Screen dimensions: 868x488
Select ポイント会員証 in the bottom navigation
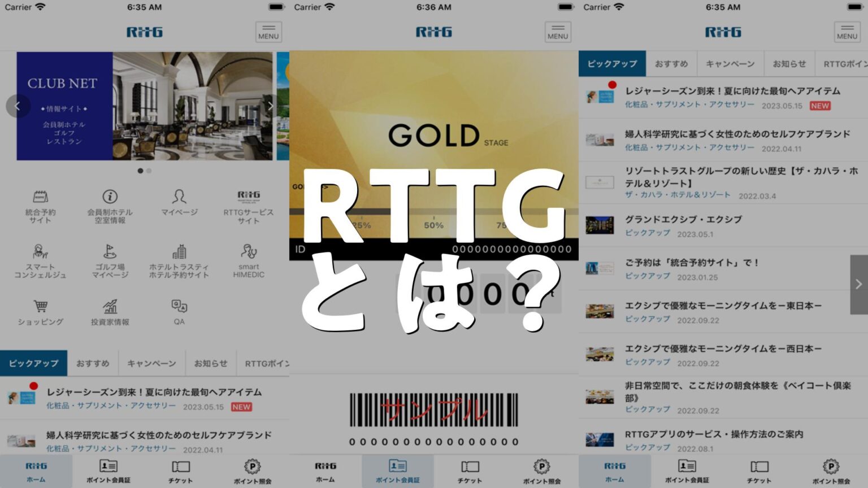point(108,470)
